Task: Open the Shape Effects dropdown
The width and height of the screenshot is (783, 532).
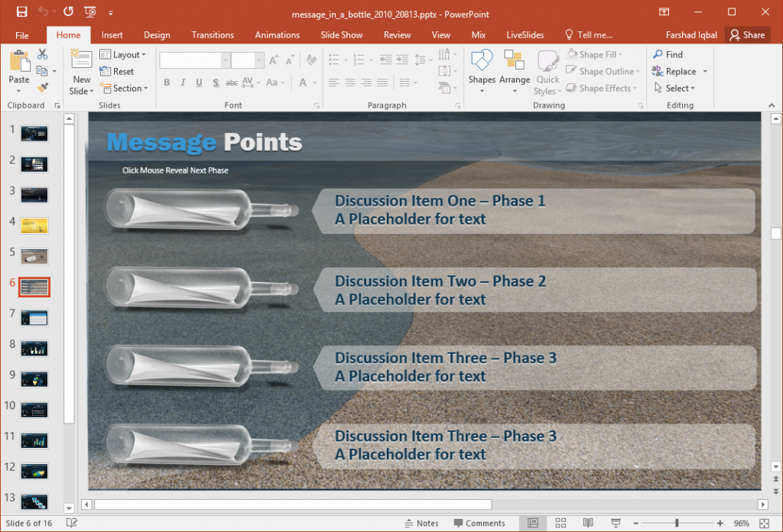Action: (x=602, y=89)
